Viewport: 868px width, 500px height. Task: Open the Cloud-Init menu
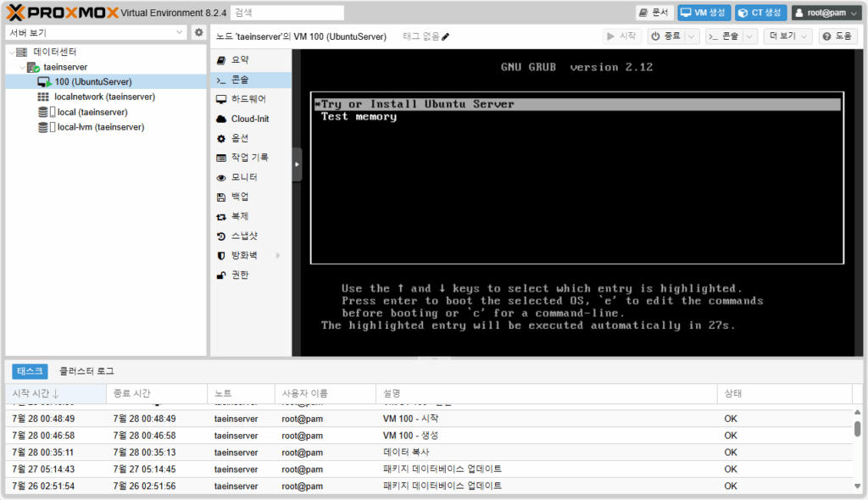tap(251, 119)
